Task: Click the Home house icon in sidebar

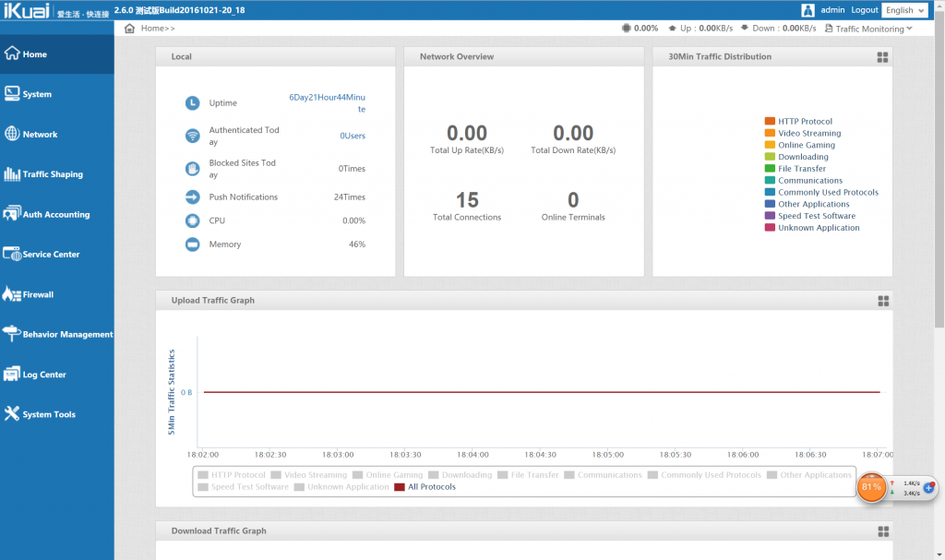Action: (12, 54)
